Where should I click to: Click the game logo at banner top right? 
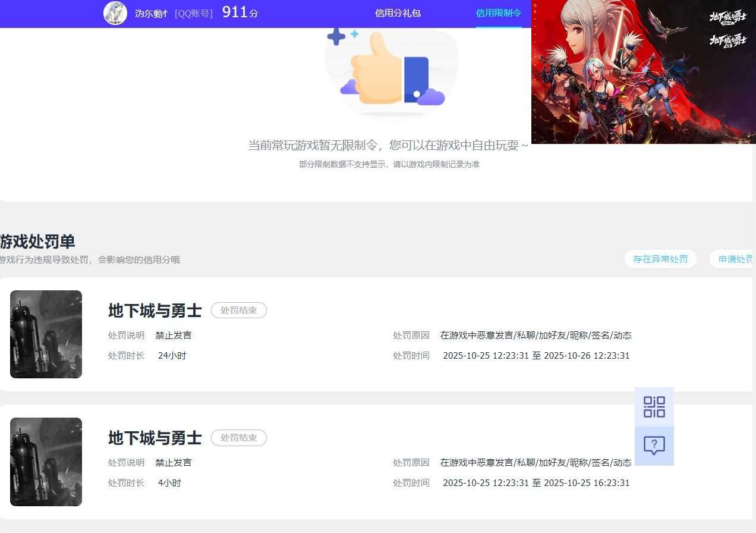point(728,17)
